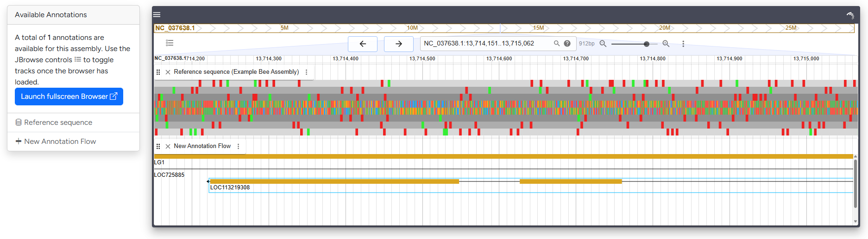Open the New Annotation Flow track menu
The width and height of the screenshot is (868, 239).
tap(239, 146)
